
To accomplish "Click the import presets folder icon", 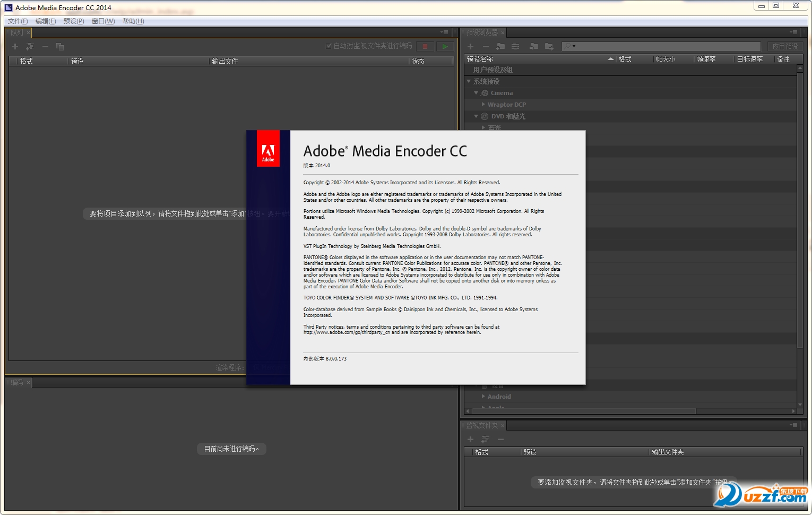I will click(534, 47).
